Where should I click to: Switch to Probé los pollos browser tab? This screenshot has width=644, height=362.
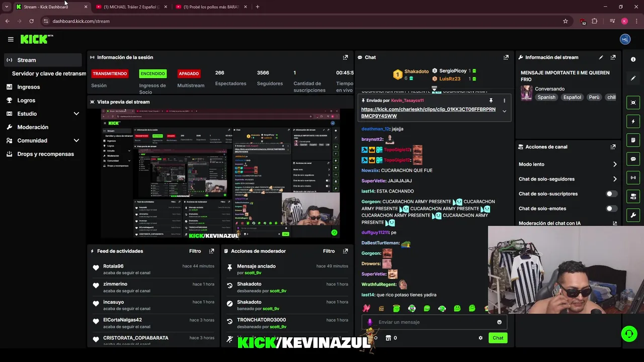211,7
